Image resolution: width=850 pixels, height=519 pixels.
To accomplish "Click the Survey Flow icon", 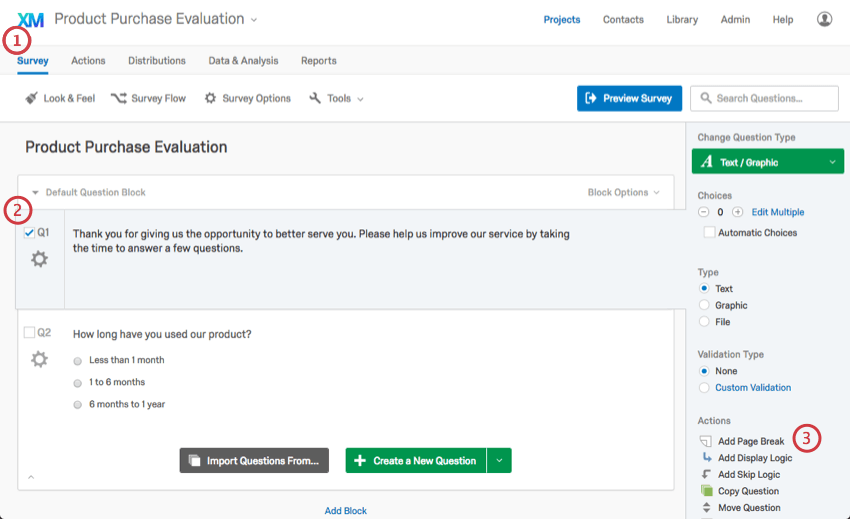I will click(x=118, y=98).
